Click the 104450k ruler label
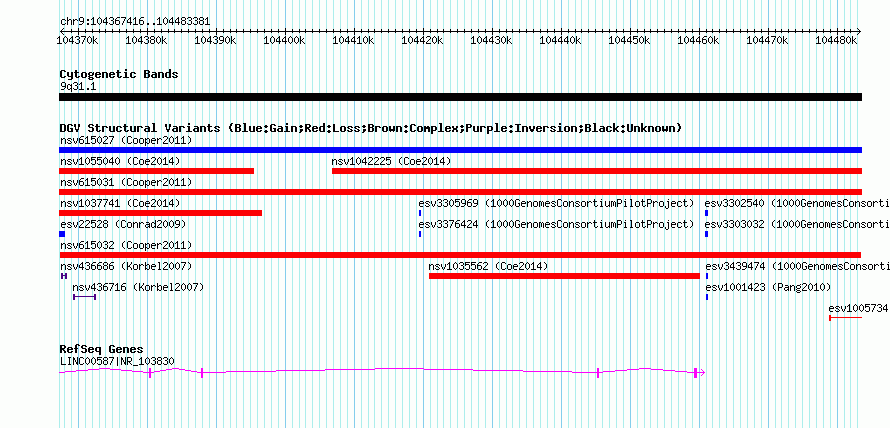 (630, 40)
